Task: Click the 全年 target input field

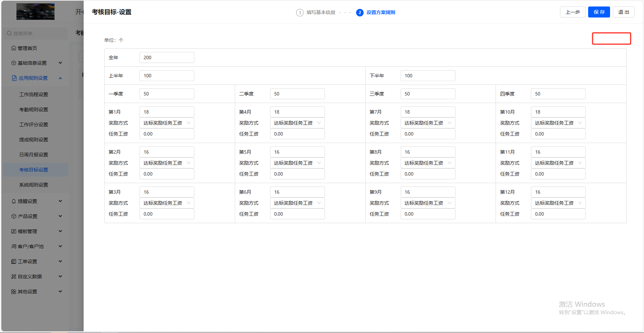Action: [167, 57]
